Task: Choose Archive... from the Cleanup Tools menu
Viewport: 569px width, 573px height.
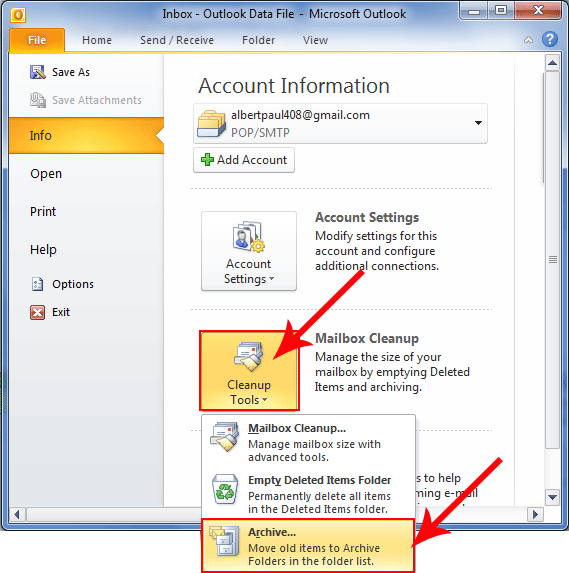Action: tap(308, 546)
